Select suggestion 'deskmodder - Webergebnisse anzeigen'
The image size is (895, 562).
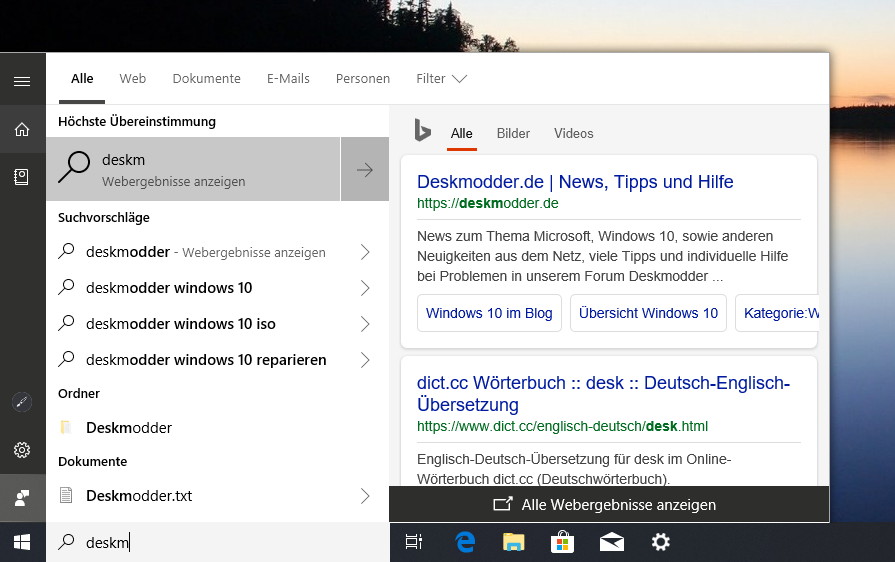pyautogui.click(x=205, y=252)
